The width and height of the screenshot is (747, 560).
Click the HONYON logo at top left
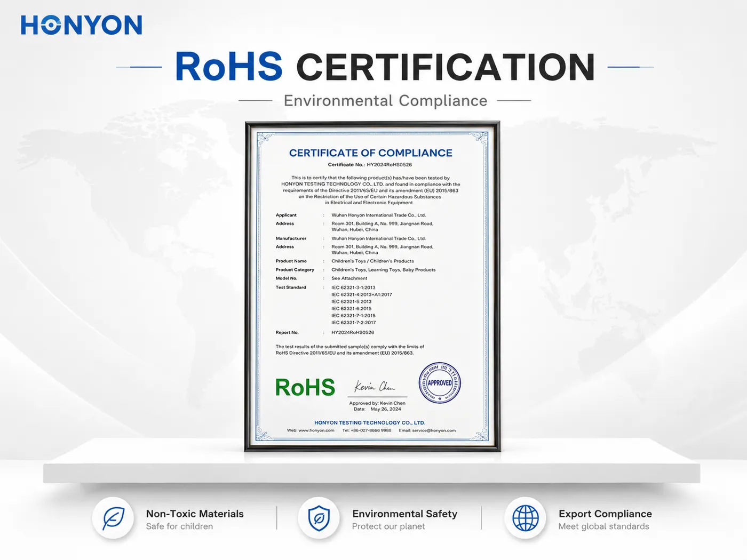82,25
